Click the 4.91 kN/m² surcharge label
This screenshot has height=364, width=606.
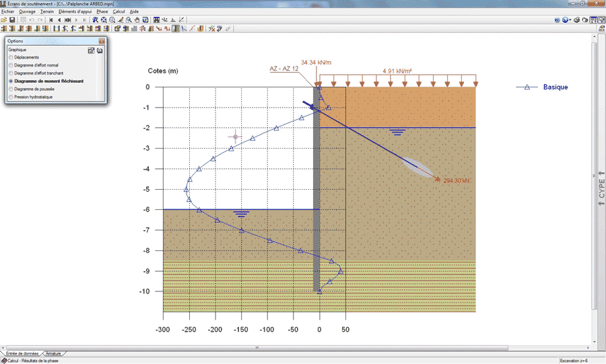coord(397,71)
